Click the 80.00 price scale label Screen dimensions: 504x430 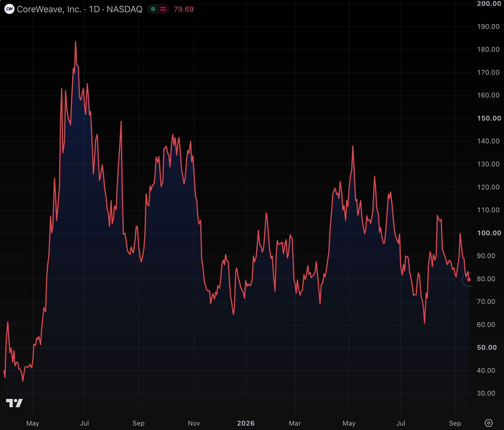pyautogui.click(x=486, y=279)
